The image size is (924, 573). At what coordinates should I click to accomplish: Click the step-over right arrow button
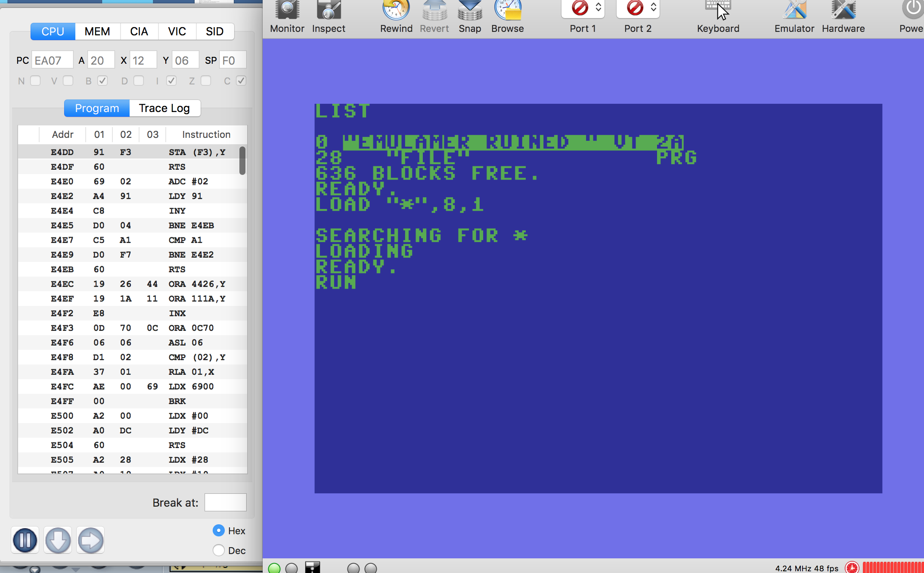(90, 540)
